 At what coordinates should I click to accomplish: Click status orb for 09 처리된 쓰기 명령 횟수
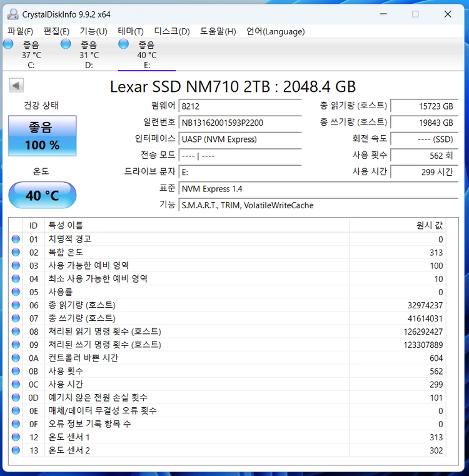click(16, 345)
